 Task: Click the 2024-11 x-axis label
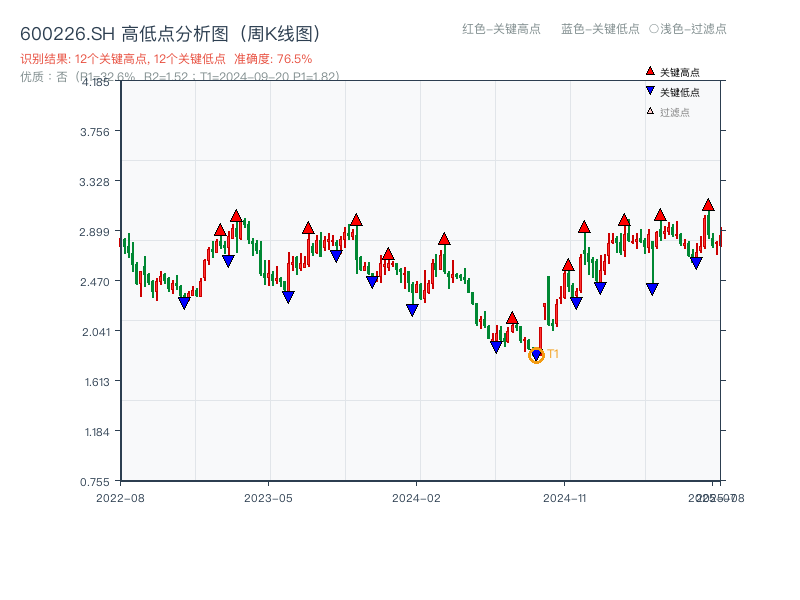click(565, 498)
